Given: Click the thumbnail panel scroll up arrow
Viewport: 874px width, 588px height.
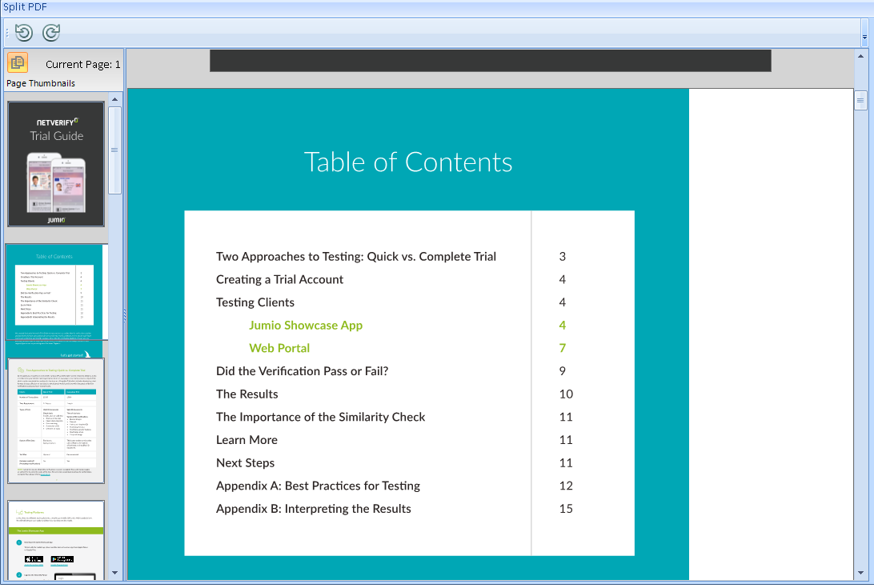Looking at the screenshot, I should tap(114, 99).
